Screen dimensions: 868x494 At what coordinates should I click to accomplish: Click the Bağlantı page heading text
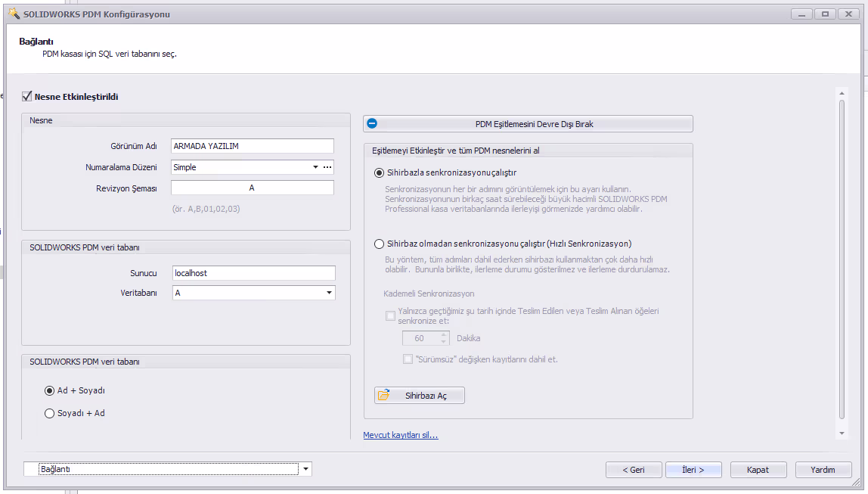coord(36,42)
